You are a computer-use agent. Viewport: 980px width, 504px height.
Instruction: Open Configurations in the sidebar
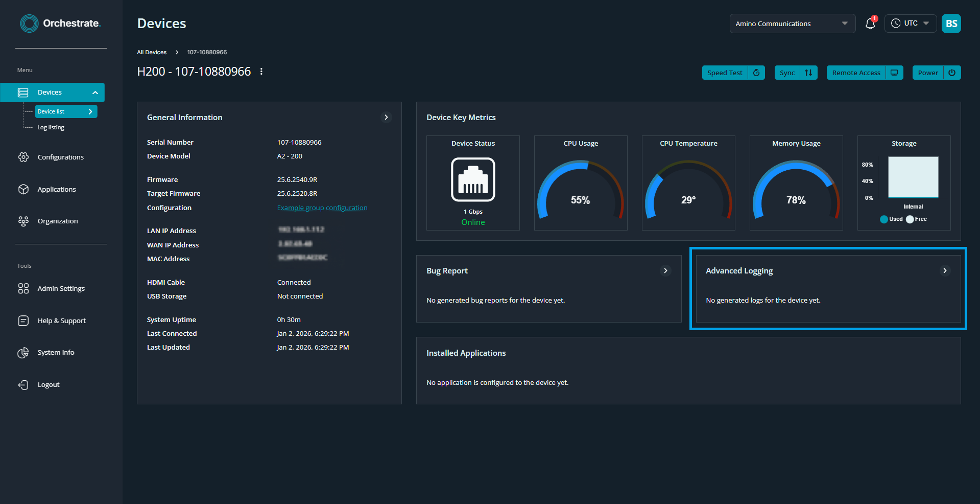(60, 157)
